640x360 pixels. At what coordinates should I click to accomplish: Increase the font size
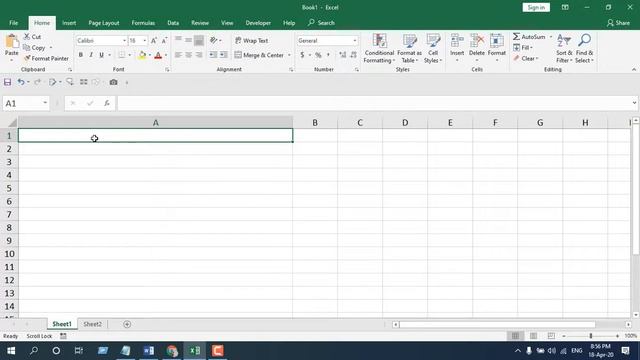[154, 40]
